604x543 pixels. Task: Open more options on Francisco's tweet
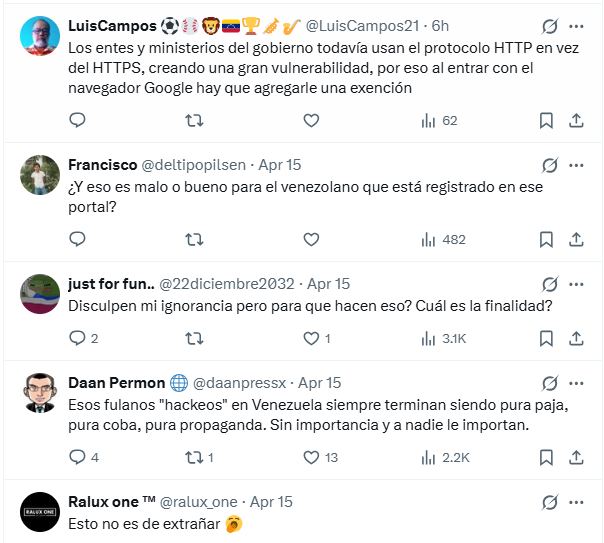[577, 165]
